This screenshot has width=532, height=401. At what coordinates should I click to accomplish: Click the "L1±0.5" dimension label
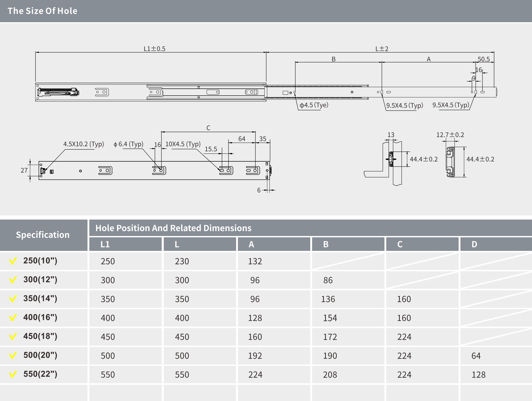coord(155,49)
